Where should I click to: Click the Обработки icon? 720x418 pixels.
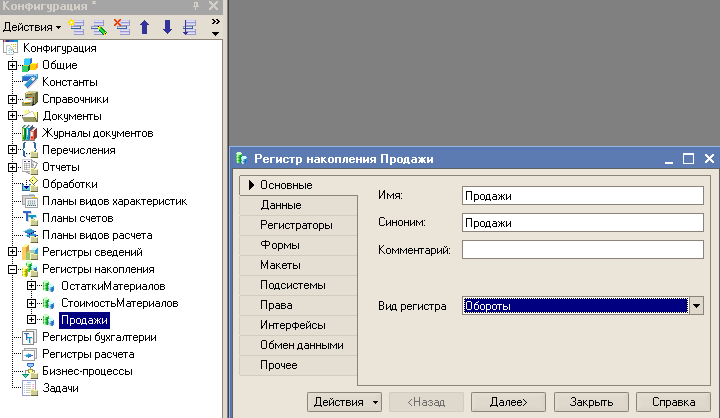(x=30, y=184)
